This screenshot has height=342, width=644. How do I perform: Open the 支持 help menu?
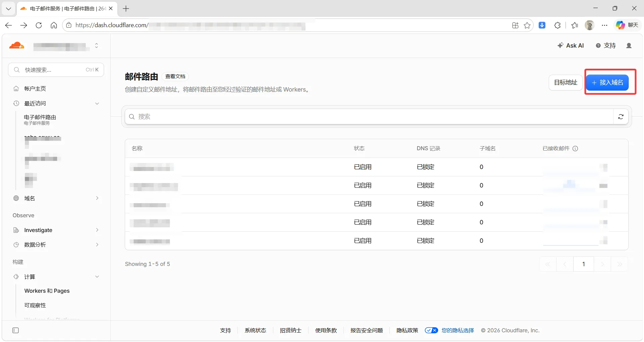[606, 46]
